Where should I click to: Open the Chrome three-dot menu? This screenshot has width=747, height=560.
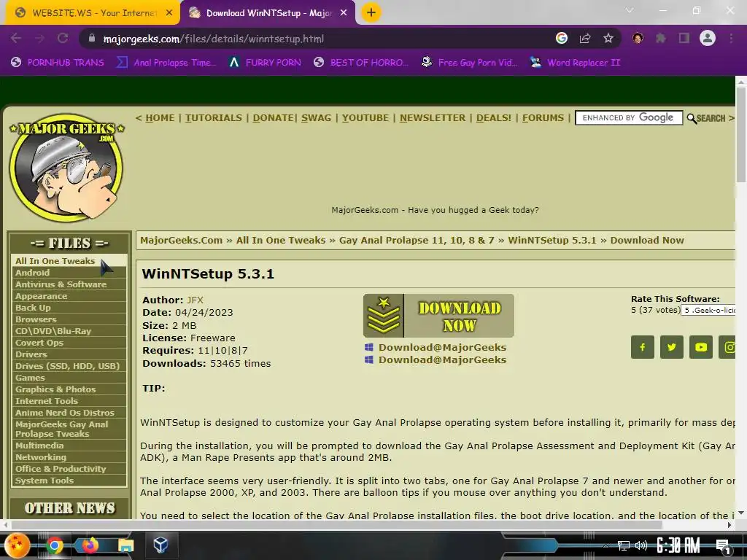731,38
